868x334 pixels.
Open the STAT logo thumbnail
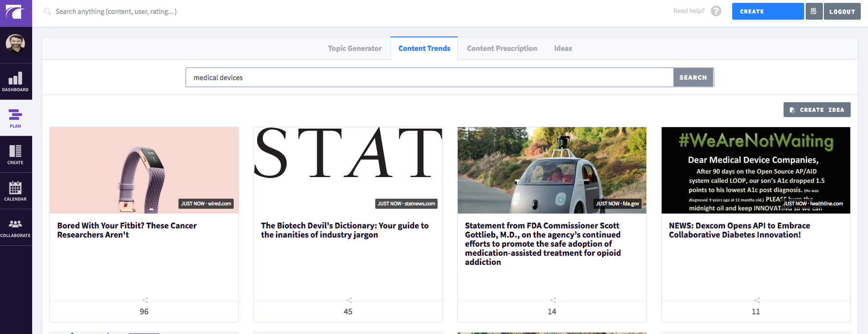(x=348, y=170)
